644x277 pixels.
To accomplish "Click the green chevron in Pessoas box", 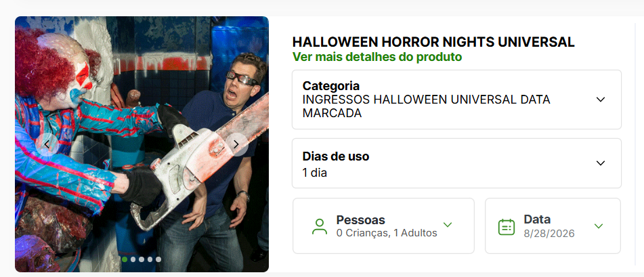I will pos(448,225).
